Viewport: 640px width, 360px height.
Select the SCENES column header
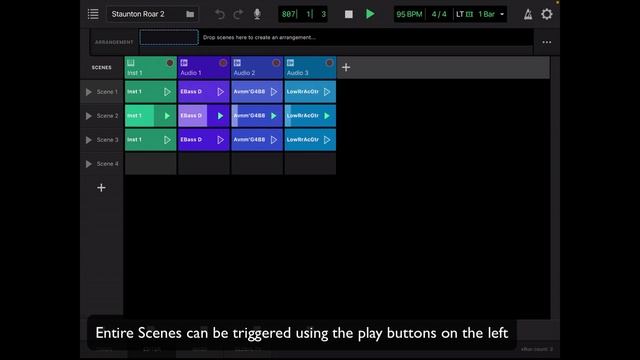click(x=102, y=67)
